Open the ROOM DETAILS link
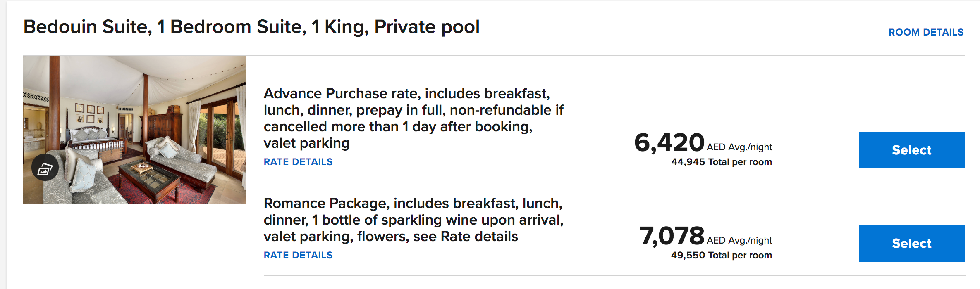The height and width of the screenshot is (289, 980). click(x=926, y=32)
